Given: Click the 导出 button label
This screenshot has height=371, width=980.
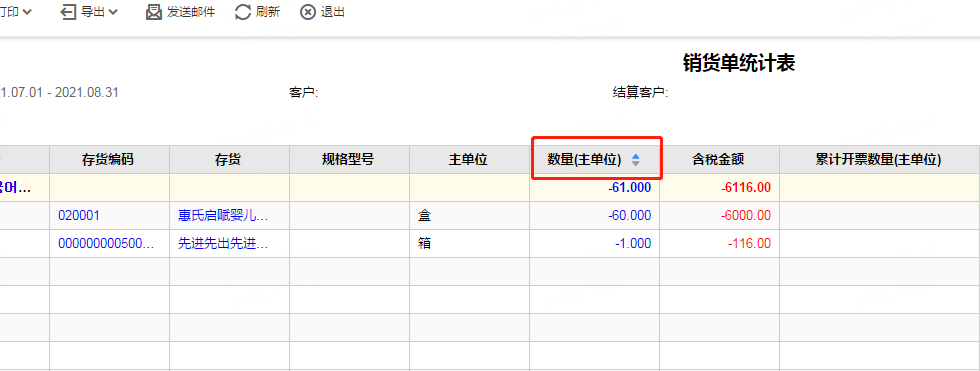Looking at the screenshot, I should click(x=93, y=12).
